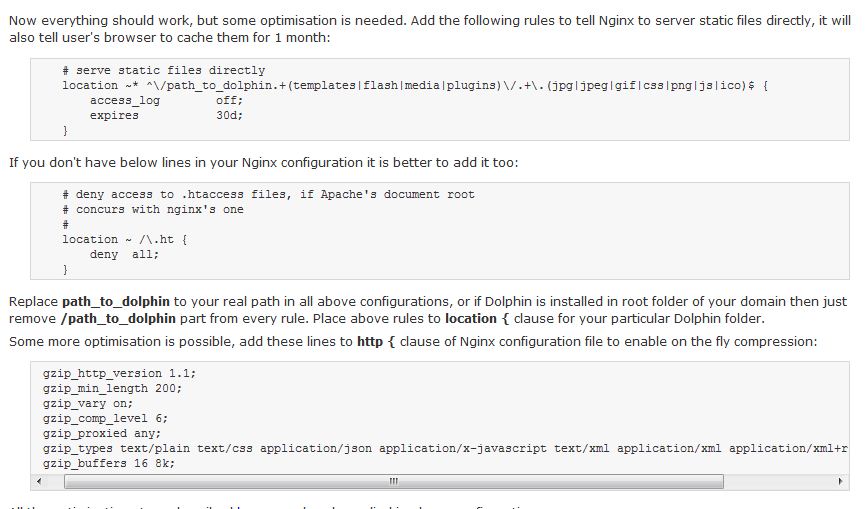867x509 pixels.
Task: Click the 'location ~ /\.ht {' line
Action: click(x=124, y=240)
